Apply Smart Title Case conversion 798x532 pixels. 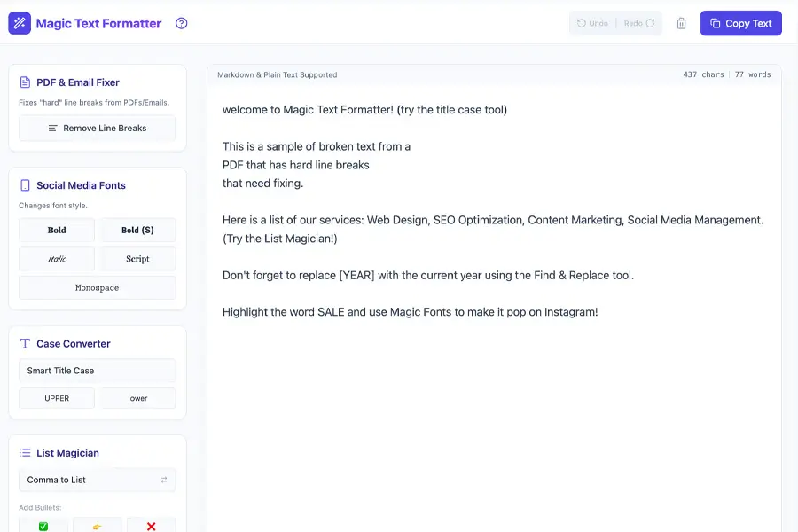coord(97,371)
